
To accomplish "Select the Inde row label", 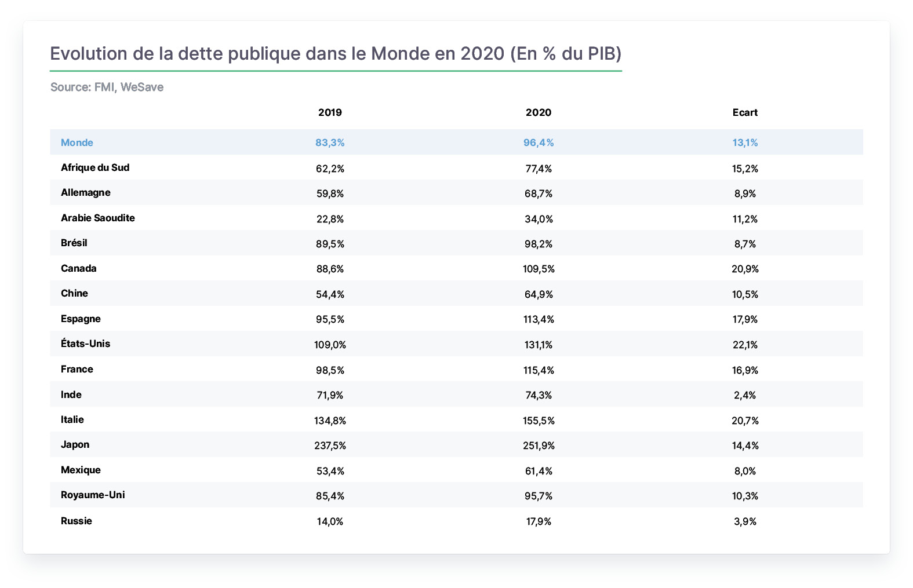I will tap(71, 395).
